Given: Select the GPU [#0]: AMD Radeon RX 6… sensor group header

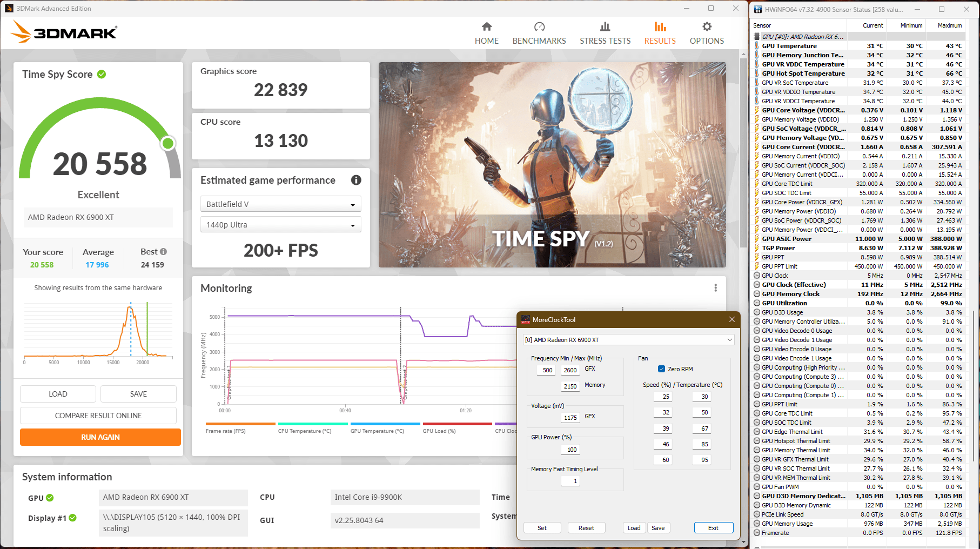Looking at the screenshot, I should [x=858, y=37].
